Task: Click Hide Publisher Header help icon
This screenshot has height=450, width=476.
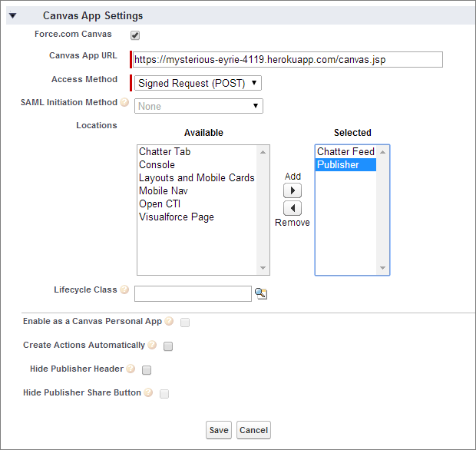Action: [x=131, y=369]
